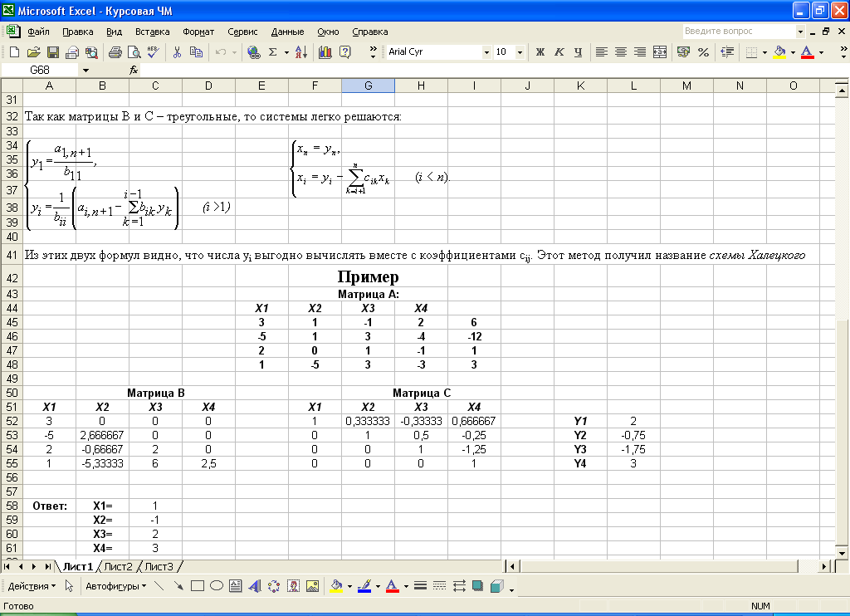Open the formatting Fill Color dropdown arrow
850x616 pixels.
(793, 52)
